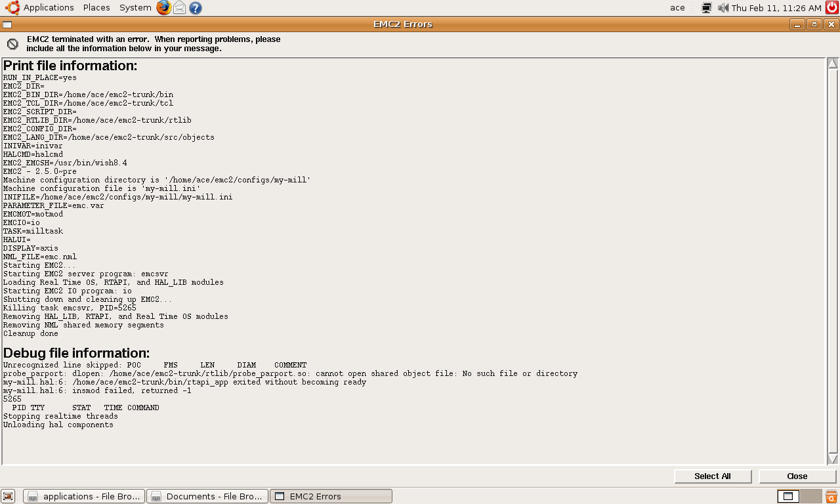Open the Places menu
840x504 pixels.
coord(96,8)
